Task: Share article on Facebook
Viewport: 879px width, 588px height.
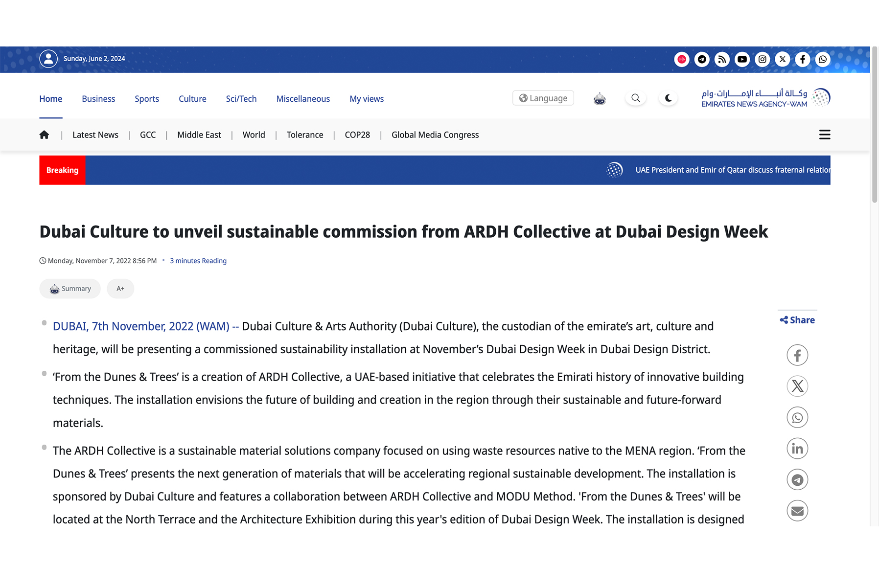Action: 797,355
